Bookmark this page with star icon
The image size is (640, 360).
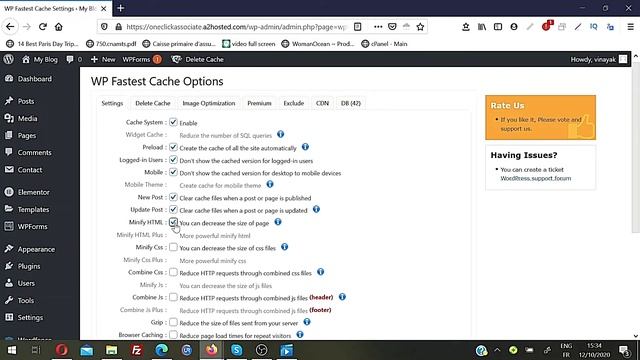pyautogui.click(x=420, y=27)
